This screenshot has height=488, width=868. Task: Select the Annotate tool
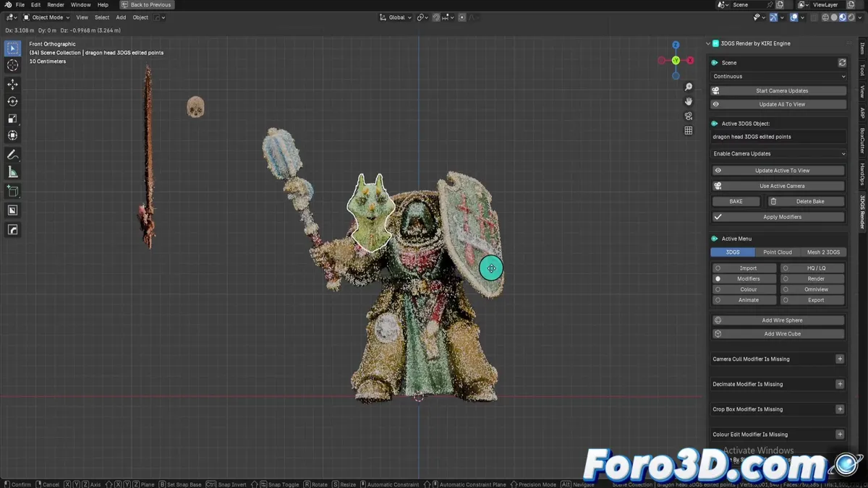click(12, 155)
